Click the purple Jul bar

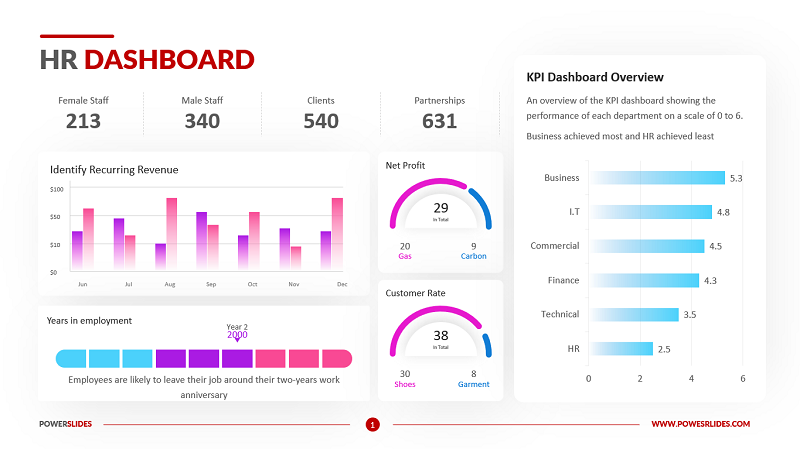(119, 244)
